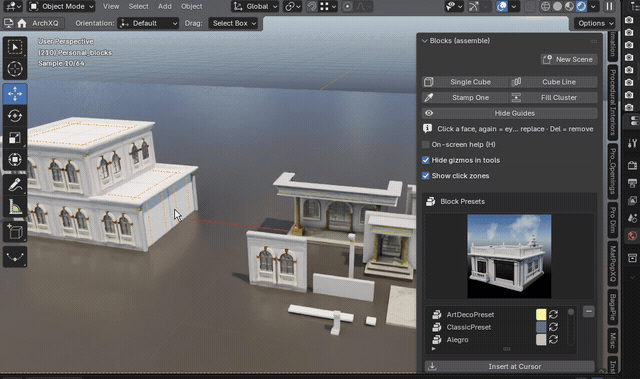Click refresh icon for Alegro preset
This screenshot has height=379, width=640.
point(553,339)
